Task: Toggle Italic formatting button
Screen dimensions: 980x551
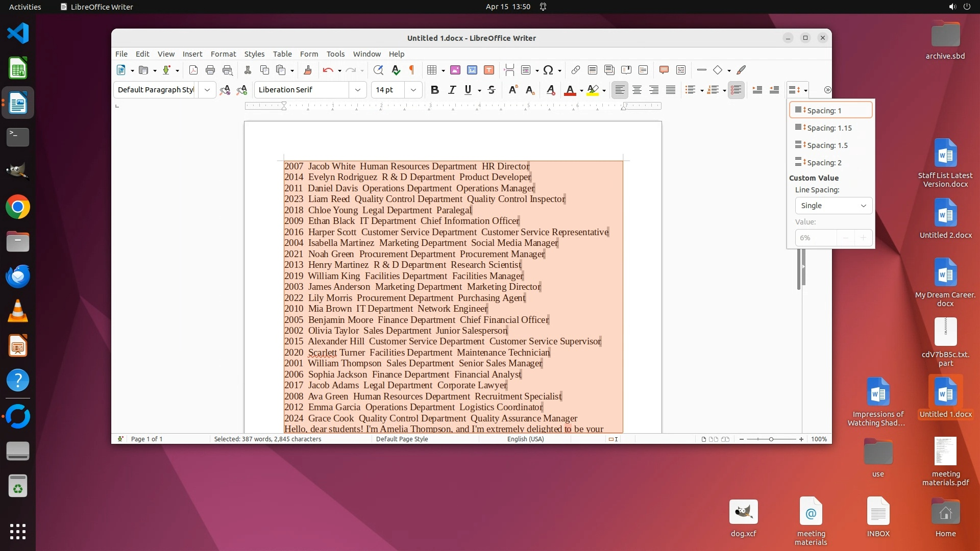Action: (452, 90)
